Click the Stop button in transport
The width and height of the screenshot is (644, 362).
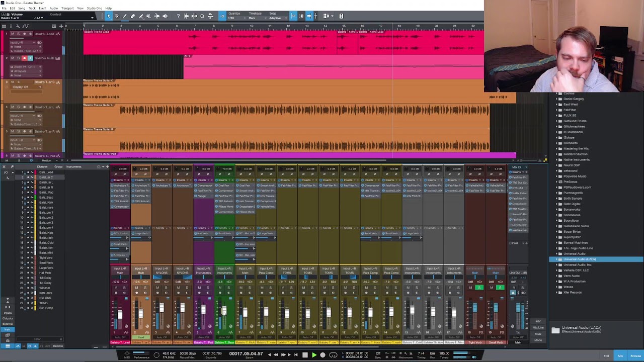pyautogui.click(x=305, y=355)
